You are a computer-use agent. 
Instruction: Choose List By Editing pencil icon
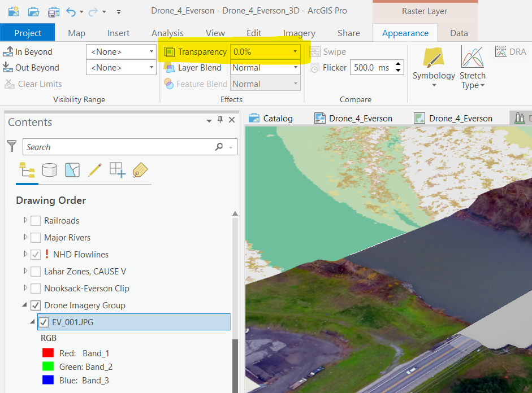pos(94,169)
